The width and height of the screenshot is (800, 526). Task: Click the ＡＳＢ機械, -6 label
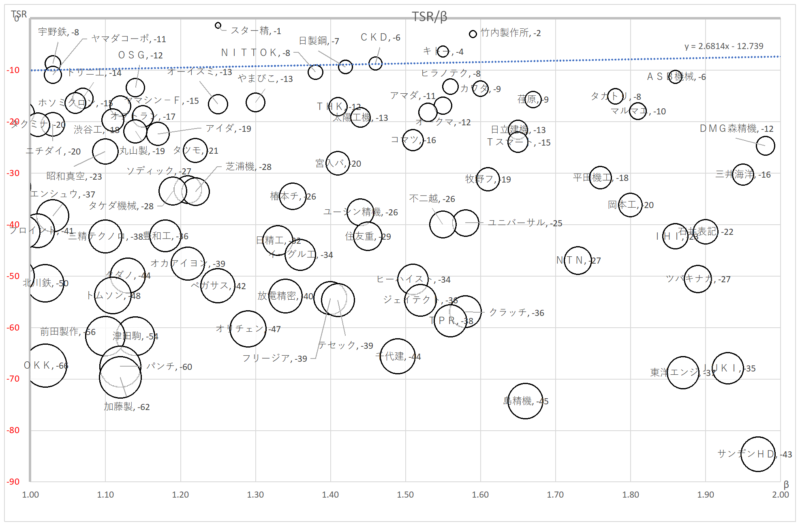click(x=677, y=77)
